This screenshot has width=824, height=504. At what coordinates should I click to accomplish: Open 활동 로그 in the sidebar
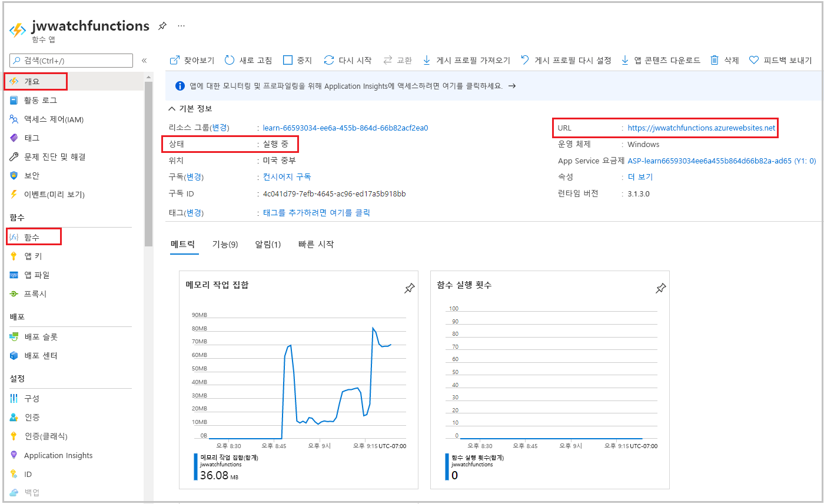40,101
